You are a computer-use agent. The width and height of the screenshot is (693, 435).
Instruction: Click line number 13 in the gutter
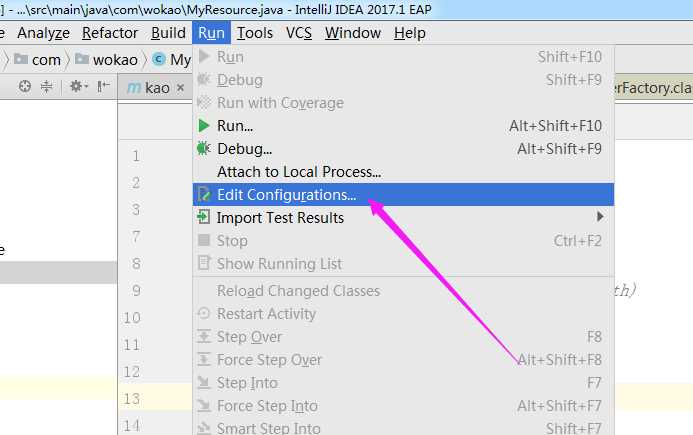131,399
